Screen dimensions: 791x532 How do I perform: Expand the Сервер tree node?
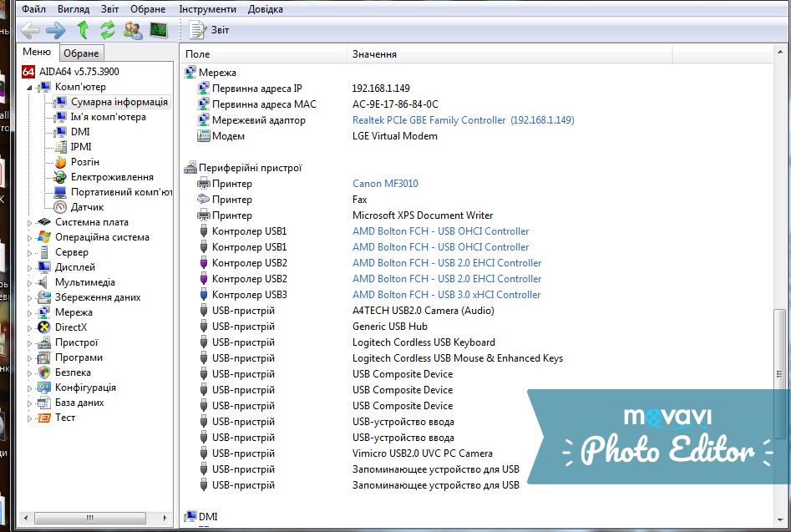[x=29, y=252]
